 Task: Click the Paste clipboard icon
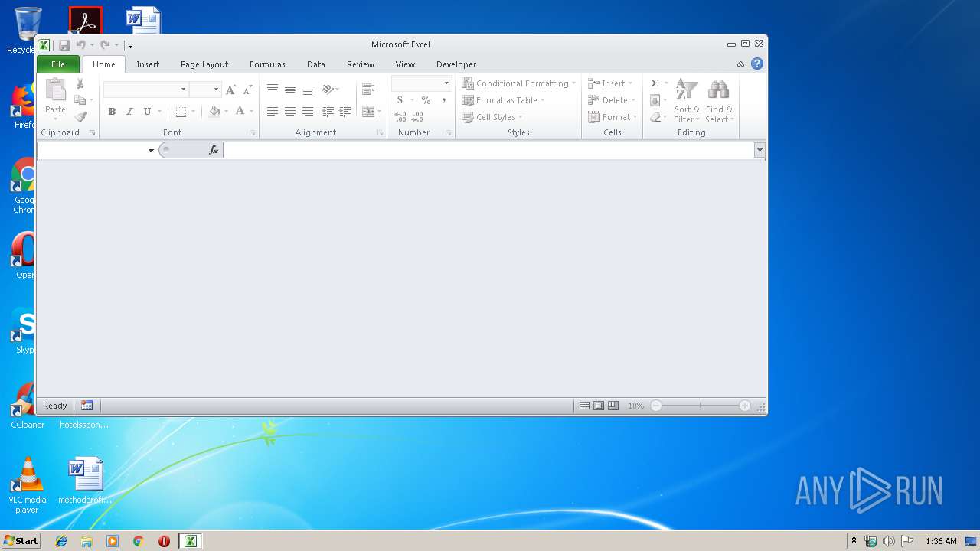(55, 90)
